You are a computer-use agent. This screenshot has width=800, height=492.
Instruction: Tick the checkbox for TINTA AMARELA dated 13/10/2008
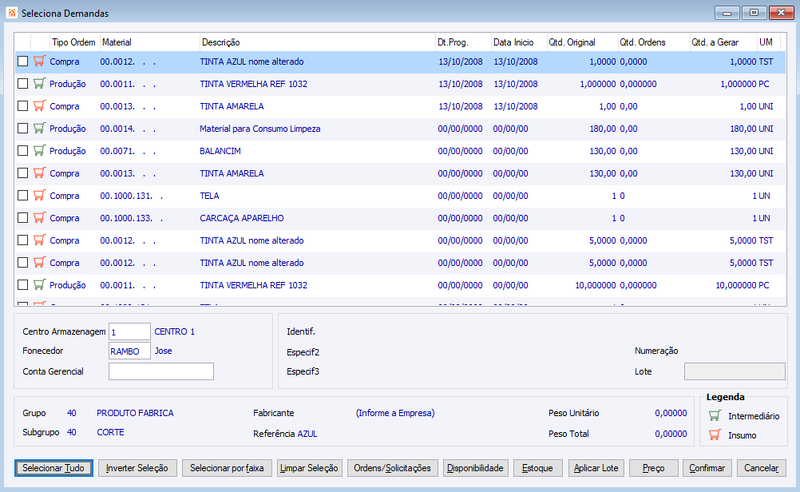coord(22,106)
